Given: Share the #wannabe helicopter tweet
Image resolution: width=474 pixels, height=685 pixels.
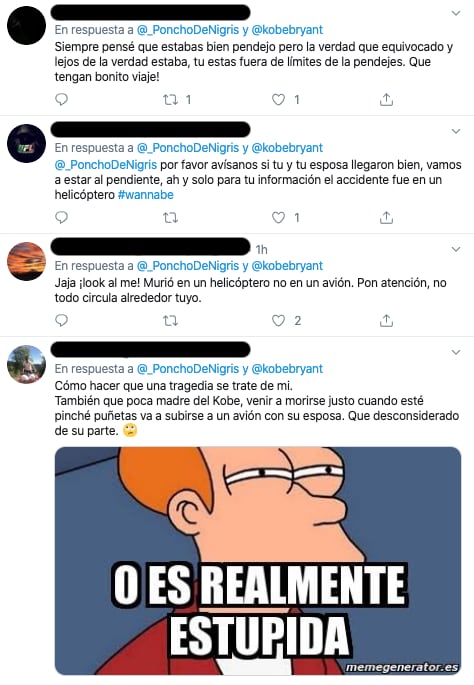Looking at the screenshot, I should (386, 218).
